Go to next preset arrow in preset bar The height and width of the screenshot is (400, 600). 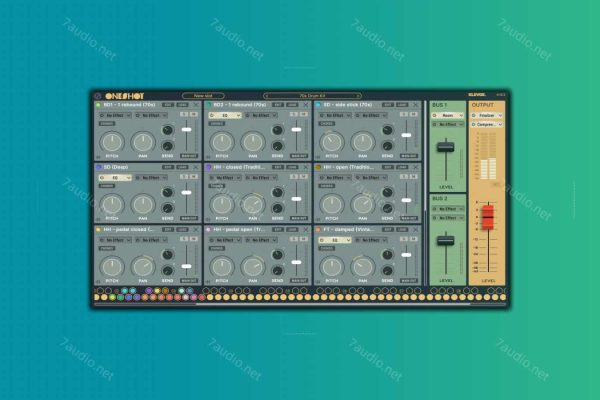click(358, 96)
